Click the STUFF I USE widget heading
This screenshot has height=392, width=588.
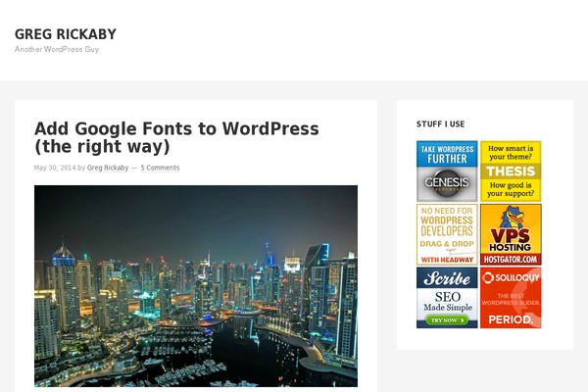pos(440,124)
